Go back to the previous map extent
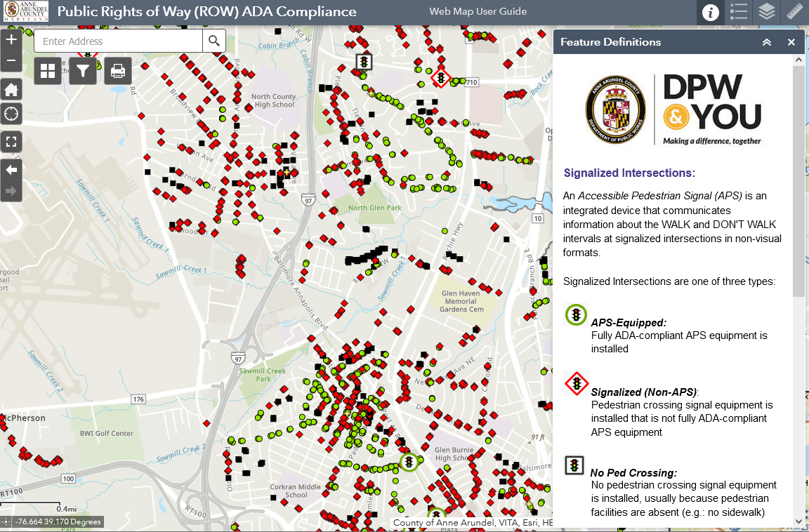 (11, 168)
